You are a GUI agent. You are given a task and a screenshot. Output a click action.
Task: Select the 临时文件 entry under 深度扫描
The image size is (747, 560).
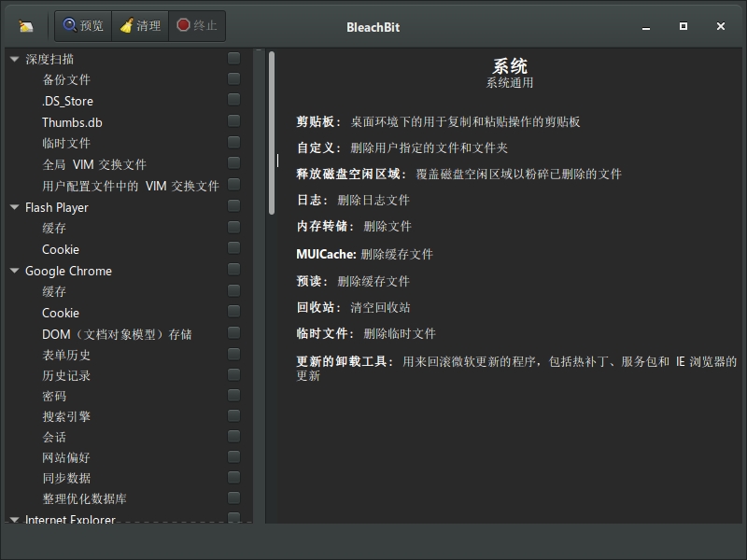pyautogui.click(x=65, y=143)
